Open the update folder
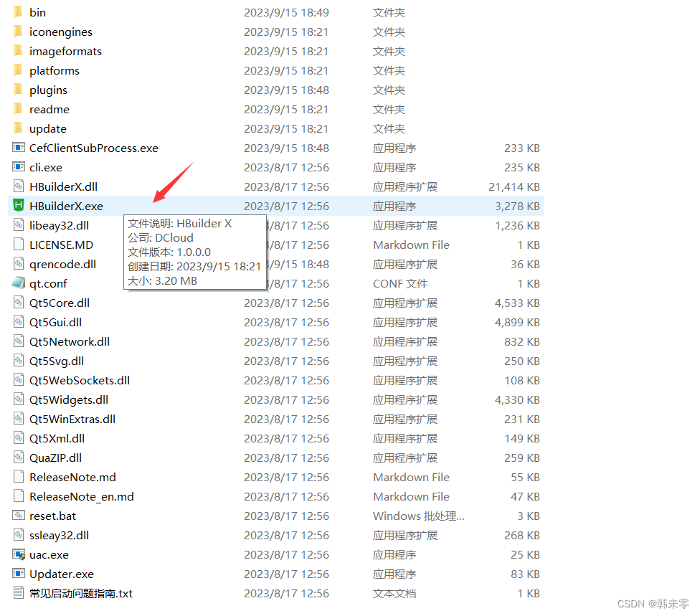 click(47, 128)
